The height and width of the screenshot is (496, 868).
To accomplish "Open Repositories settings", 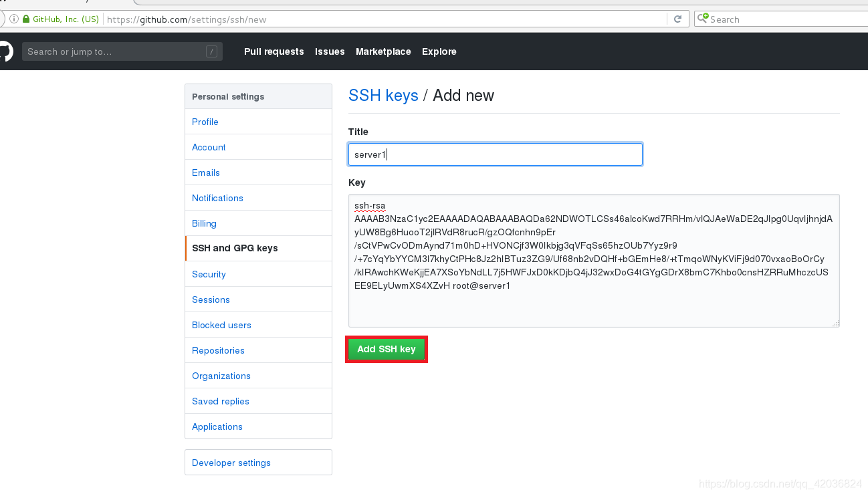I will (x=258, y=350).
